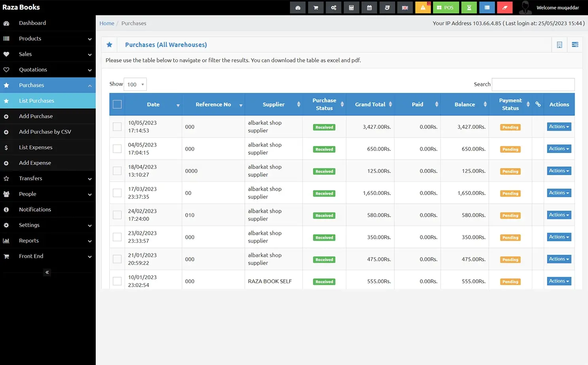The image size is (588, 365).
Task: Tick the select-all checkbox in table header
Action: point(117,104)
